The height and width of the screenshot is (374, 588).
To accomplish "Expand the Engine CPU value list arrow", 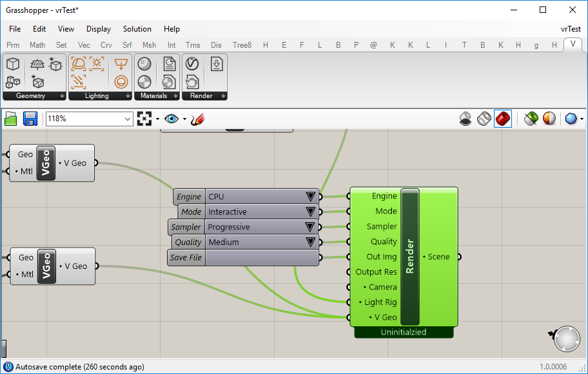I will coord(311,197).
